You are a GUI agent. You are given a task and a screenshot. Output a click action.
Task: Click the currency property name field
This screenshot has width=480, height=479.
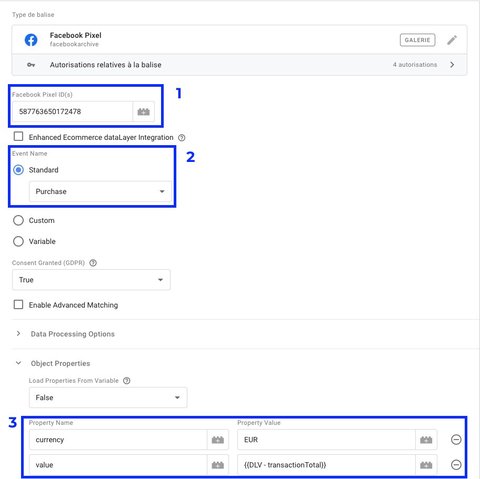click(x=118, y=440)
